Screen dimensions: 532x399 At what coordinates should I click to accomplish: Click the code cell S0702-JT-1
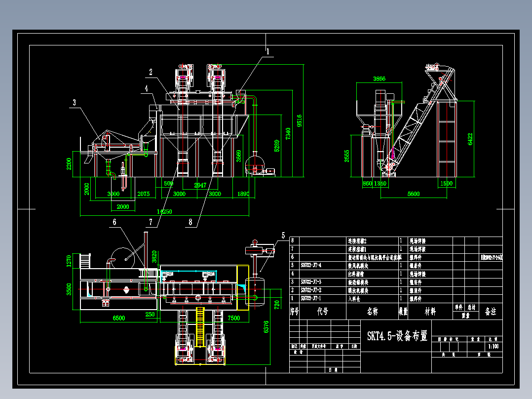pos(311,298)
